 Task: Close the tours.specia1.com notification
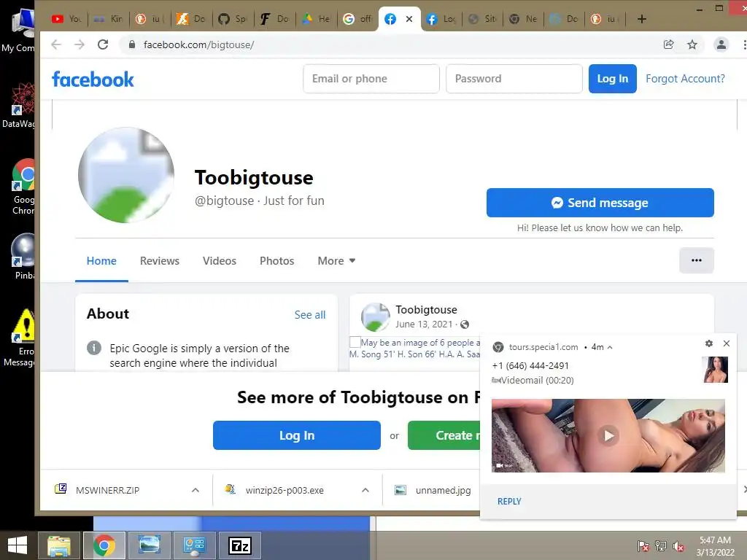tap(727, 343)
